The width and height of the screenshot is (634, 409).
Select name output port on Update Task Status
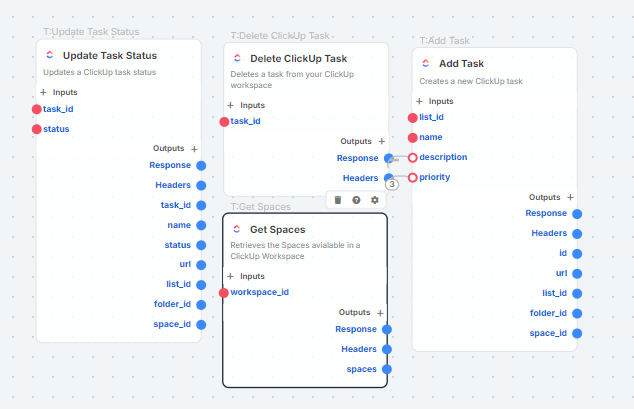[x=201, y=225]
